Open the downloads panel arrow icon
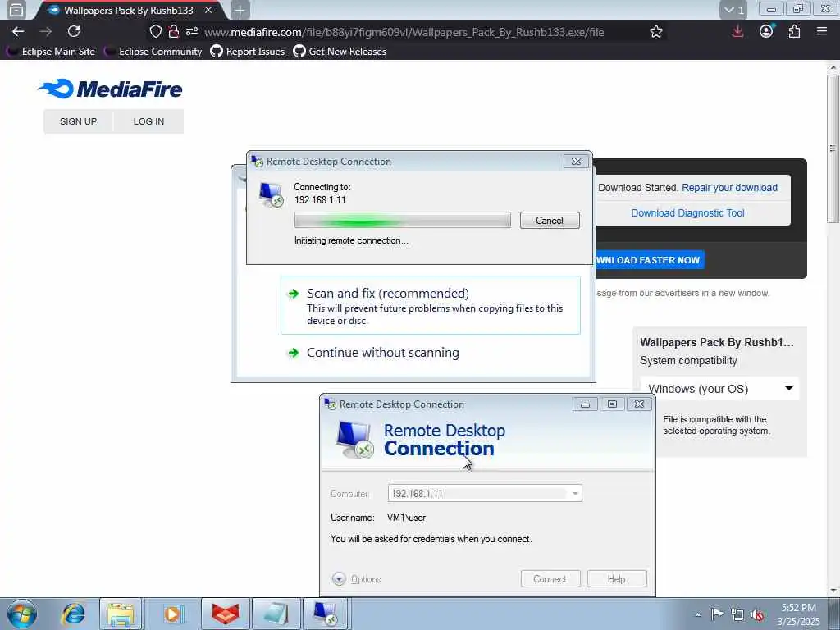The width and height of the screenshot is (840, 630). tap(737, 32)
